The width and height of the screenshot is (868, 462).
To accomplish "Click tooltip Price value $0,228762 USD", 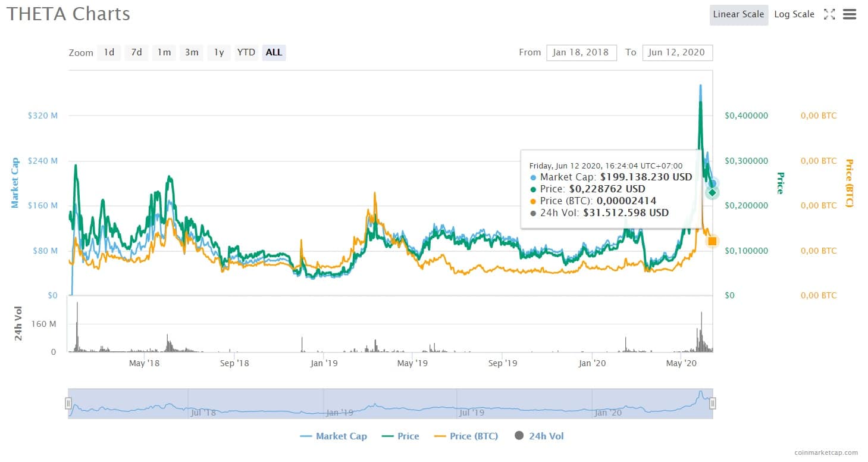I will pyautogui.click(x=607, y=189).
